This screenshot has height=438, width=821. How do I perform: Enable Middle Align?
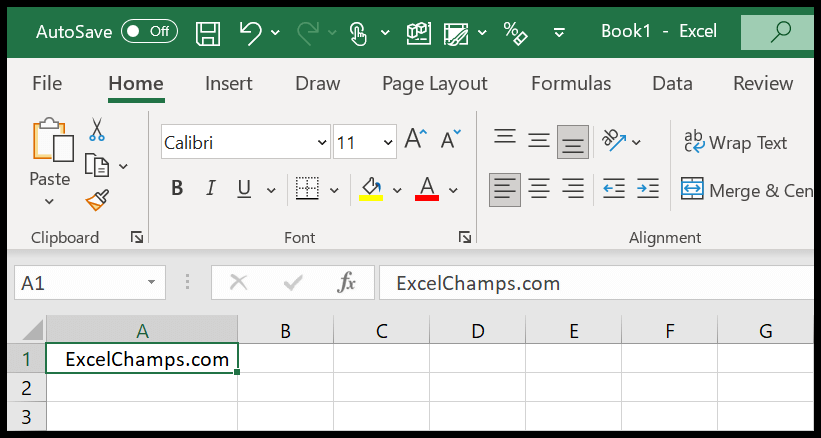539,140
